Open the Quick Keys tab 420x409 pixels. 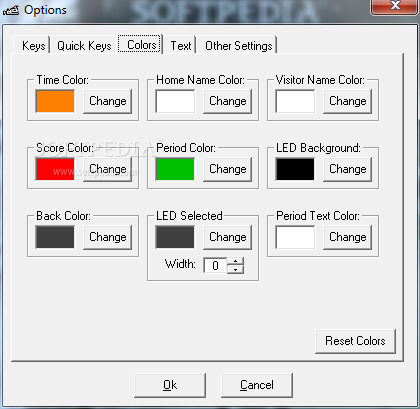point(84,45)
